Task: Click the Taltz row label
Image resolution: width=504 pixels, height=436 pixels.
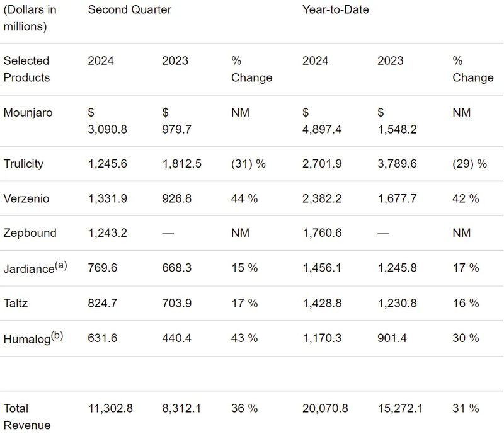Action: tap(16, 303)
